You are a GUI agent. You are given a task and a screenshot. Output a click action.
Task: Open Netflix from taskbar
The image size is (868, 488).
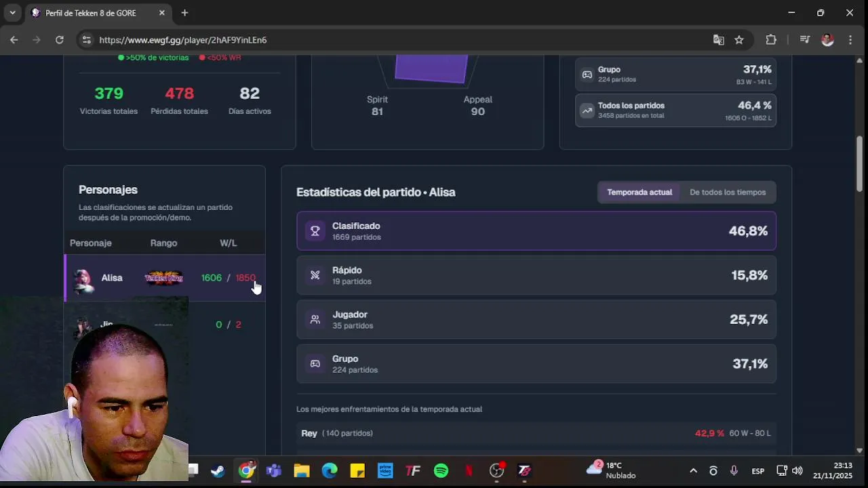(x=469, y=470)
